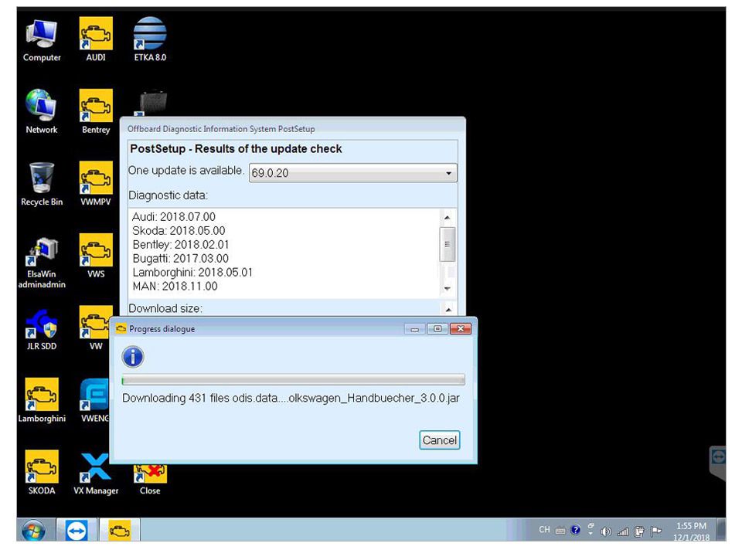Click the download progress bar
Viewport: 742px width, 560px height.
click(x=293, y=380)
